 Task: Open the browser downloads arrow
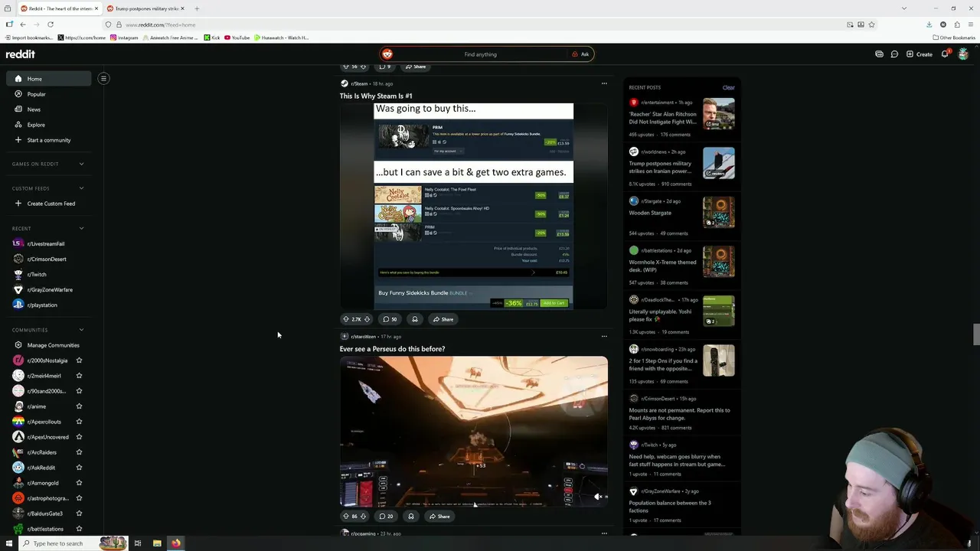[929, 24]
